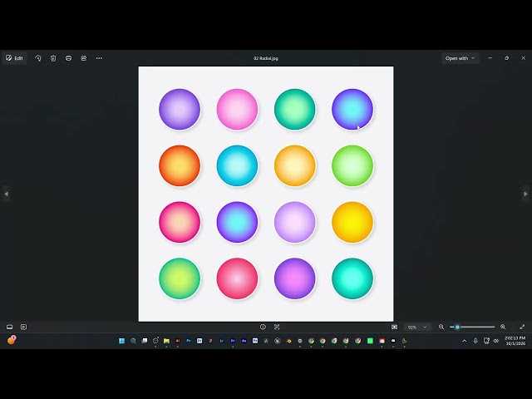
Task: Click the zoom in magnifier icon
Action: coord(503,327)
